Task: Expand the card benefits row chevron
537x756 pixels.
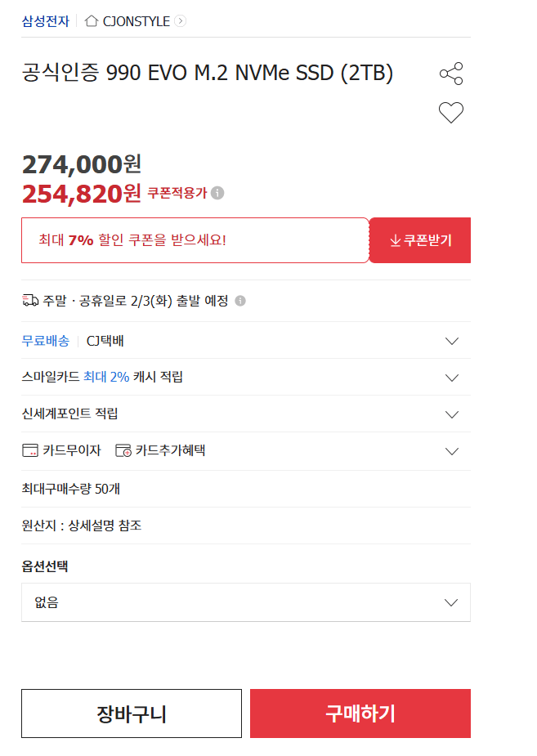Action: click(x=452, y=451)
